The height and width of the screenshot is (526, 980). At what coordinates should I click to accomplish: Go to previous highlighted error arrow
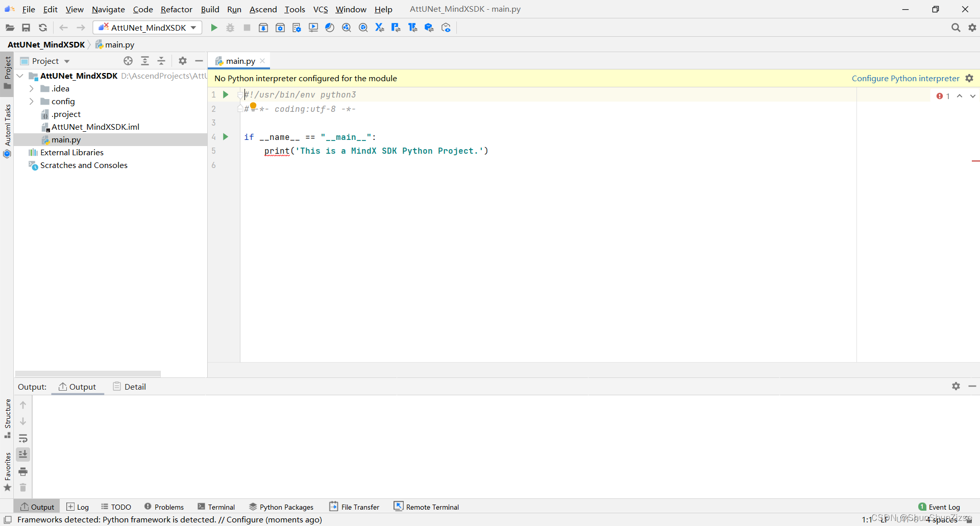pyautogui.click(x=960, y=96)
